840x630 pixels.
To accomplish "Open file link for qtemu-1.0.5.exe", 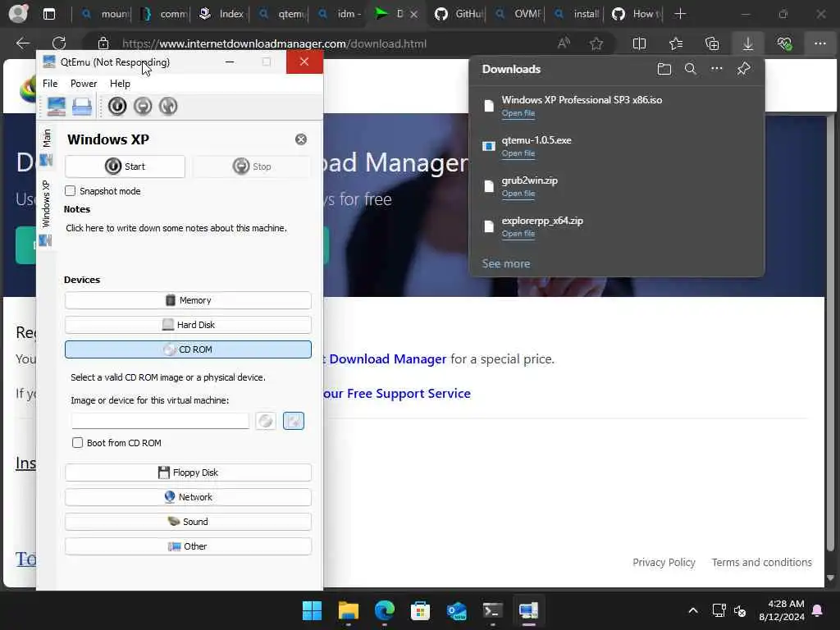I will [x=518, y=153].
